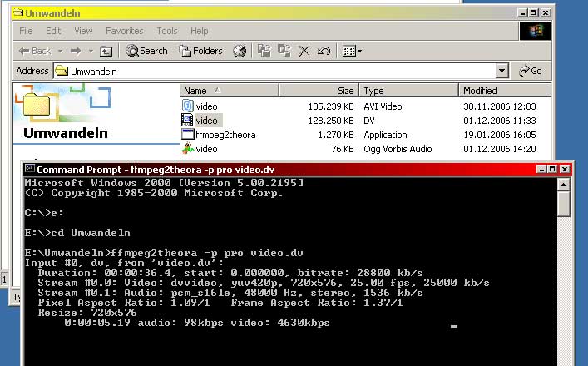Open the Back history dropdown arrow
588x366 pixels.
(60, 51)
